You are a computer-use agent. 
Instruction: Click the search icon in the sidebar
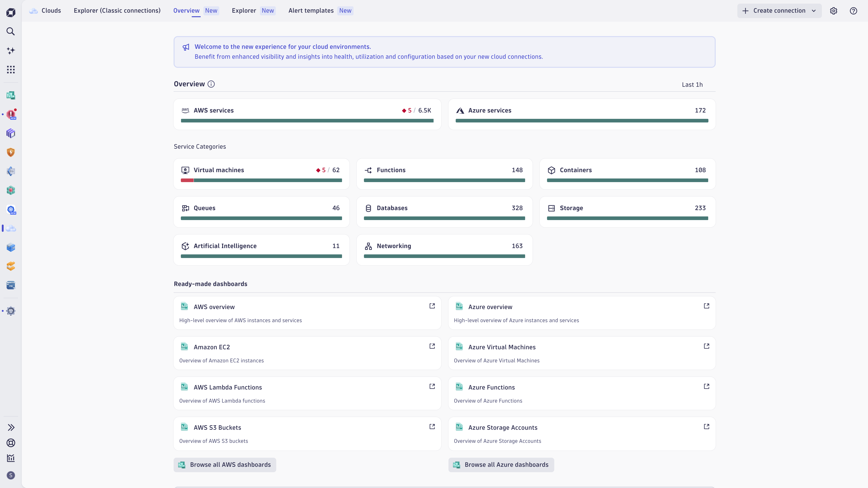pyautogui.click(x=11, y=31)
